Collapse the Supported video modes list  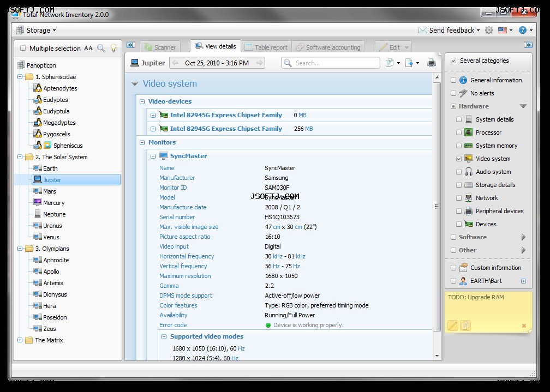pos(164,336)
